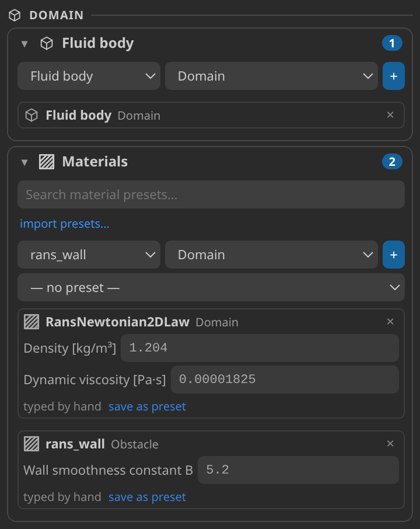Screen dimensions: 420x529
Task: Click the hatched Materials header icon
Action: (47, 162)
